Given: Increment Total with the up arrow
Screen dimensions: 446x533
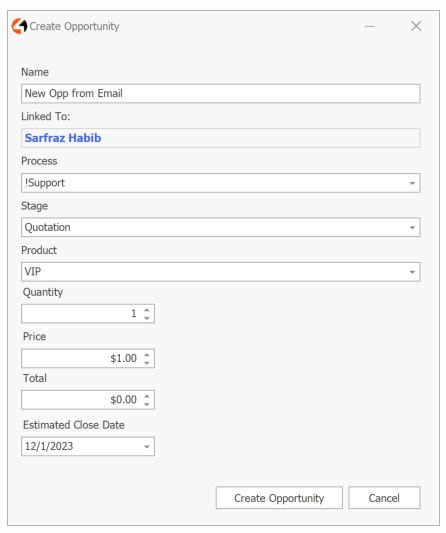Looking at the screenshot, I should pos(147,396).
